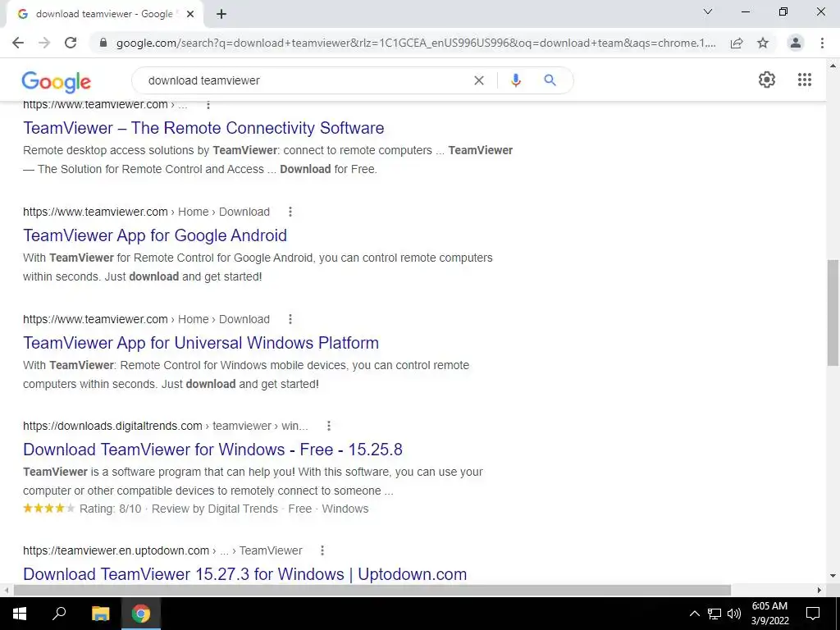840x630 pixels.
Task: Open the volume tray icon
Action: click(x=733, y=614)
